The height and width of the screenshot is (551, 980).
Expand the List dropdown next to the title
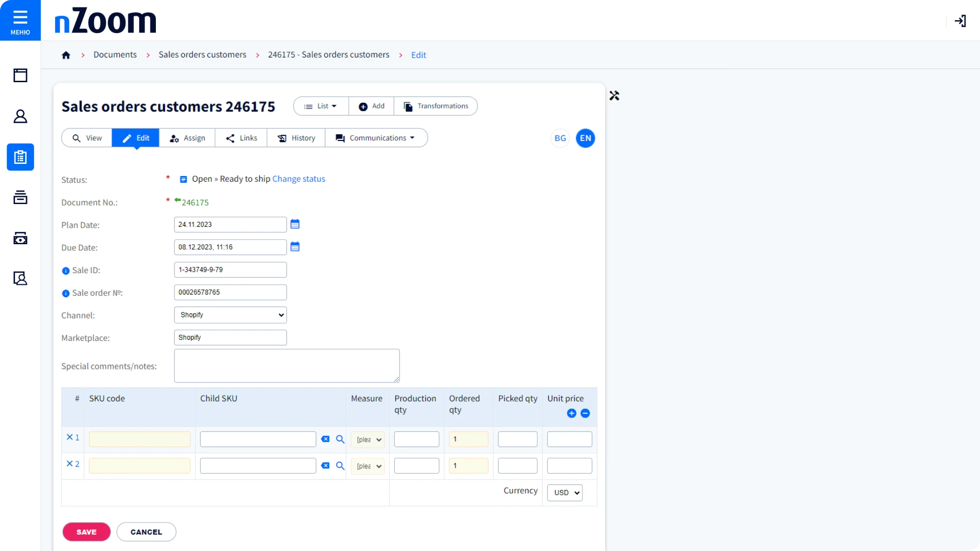point(321,106)
